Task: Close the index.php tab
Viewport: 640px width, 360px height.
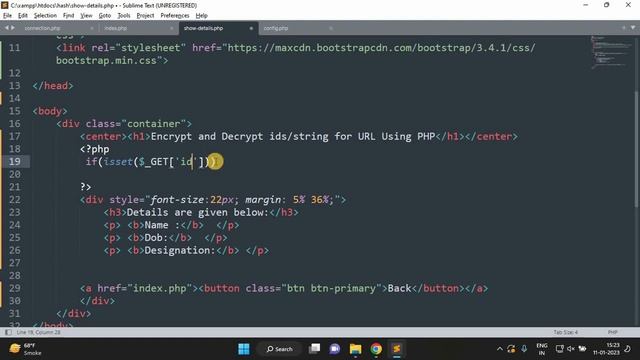Action: (171, 28)
